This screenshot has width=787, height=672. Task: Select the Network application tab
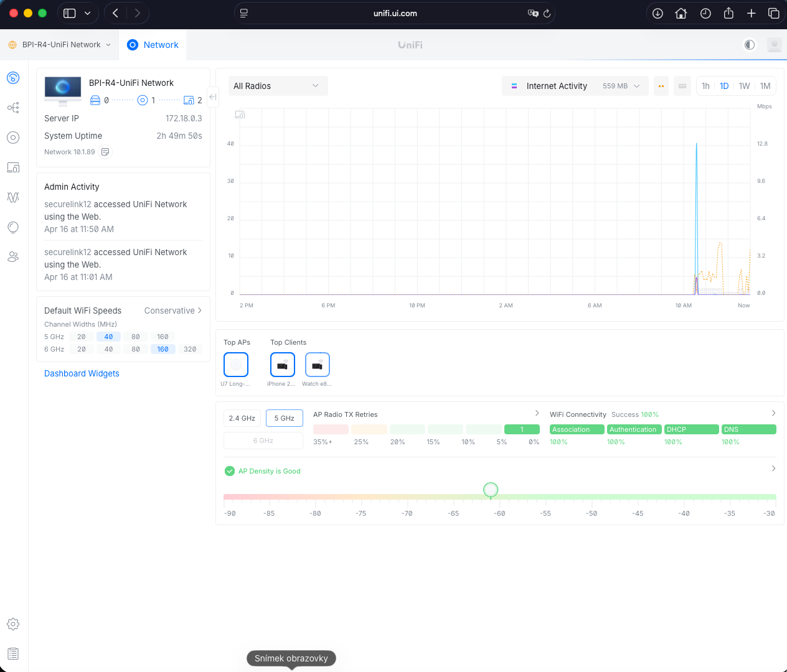click(x=153, y=45)
